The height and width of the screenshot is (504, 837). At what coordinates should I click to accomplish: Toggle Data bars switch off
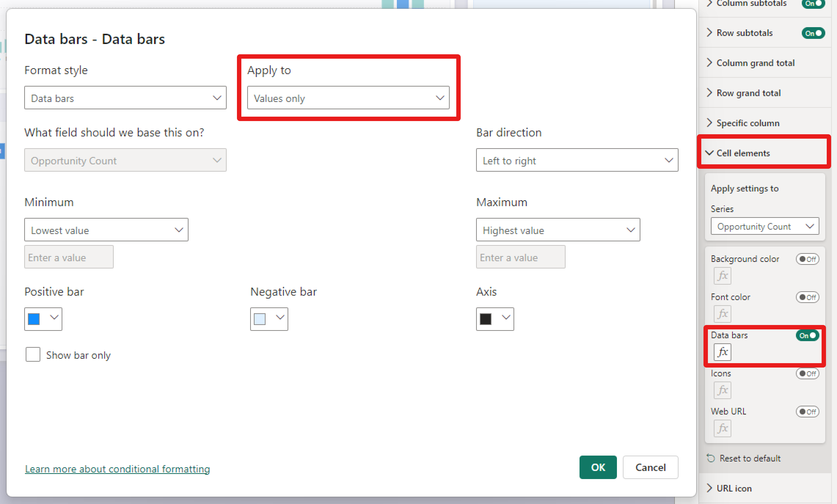(x=807, y=335)
